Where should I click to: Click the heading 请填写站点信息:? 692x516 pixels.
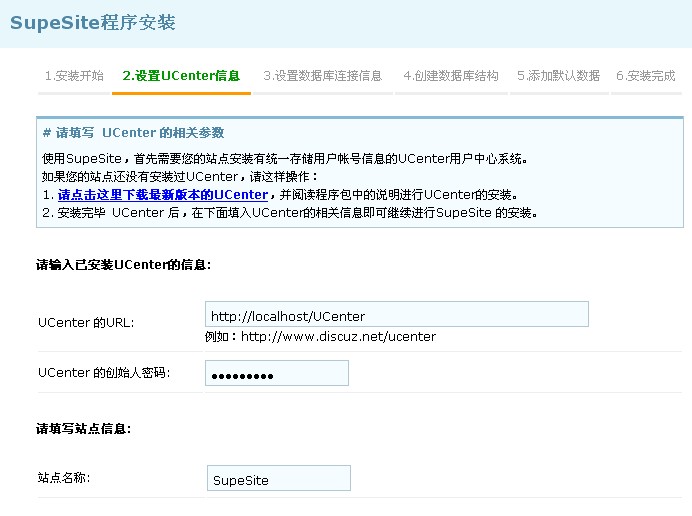(x=83, y=429)
